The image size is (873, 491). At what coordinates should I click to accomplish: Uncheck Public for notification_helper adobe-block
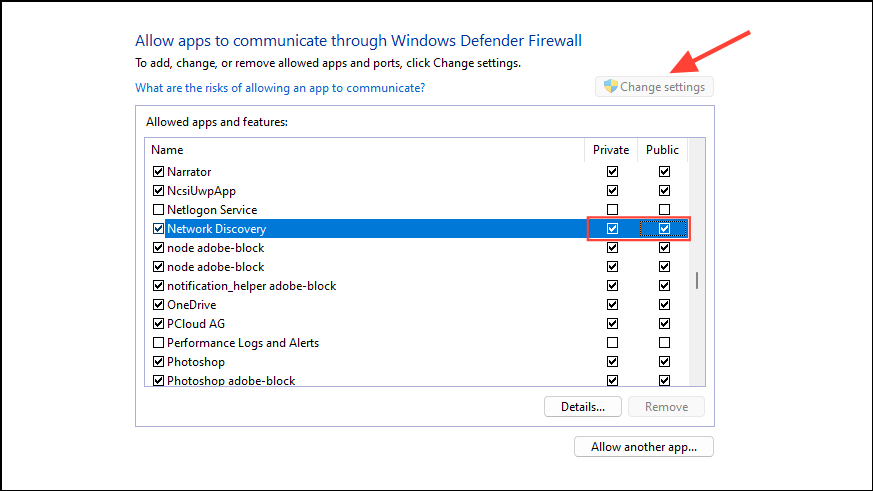pos(664,286)
